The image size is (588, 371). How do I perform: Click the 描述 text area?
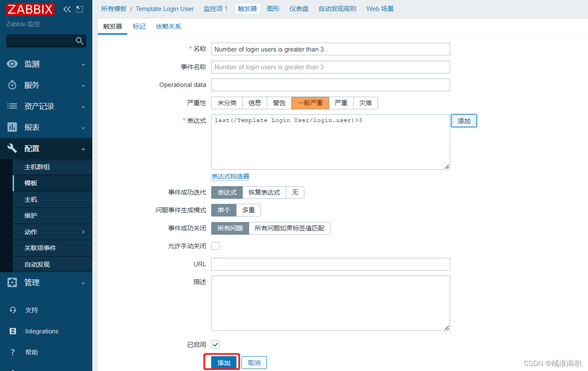(330, 303)
